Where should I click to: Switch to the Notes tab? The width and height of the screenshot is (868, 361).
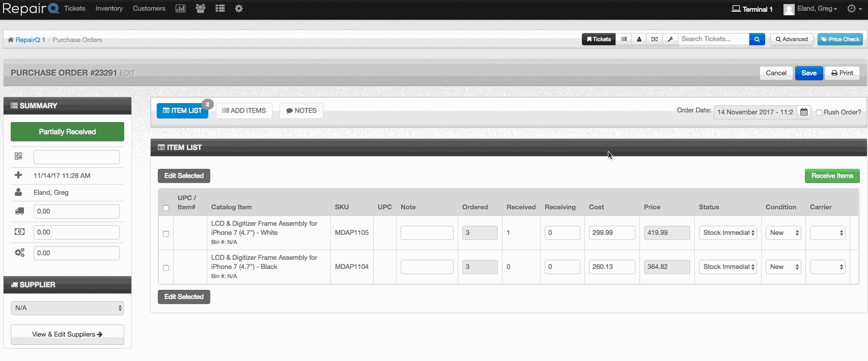click(301, 111)
